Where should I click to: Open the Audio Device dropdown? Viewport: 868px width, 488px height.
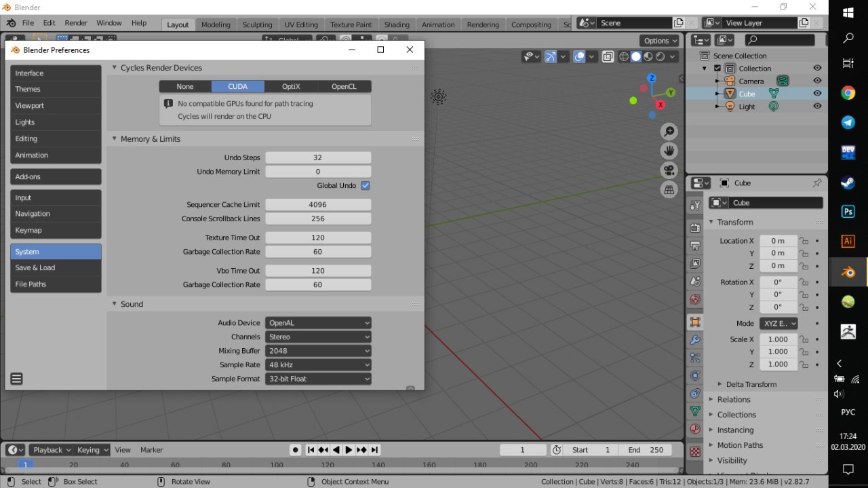[x=318, y=323]
